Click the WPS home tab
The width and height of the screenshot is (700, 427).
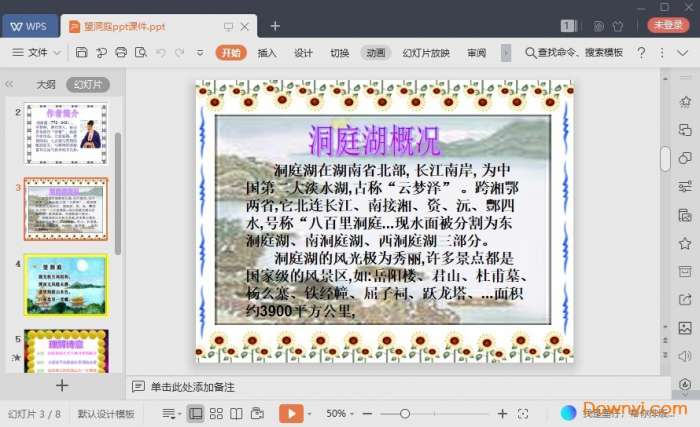tap(30, 26)
